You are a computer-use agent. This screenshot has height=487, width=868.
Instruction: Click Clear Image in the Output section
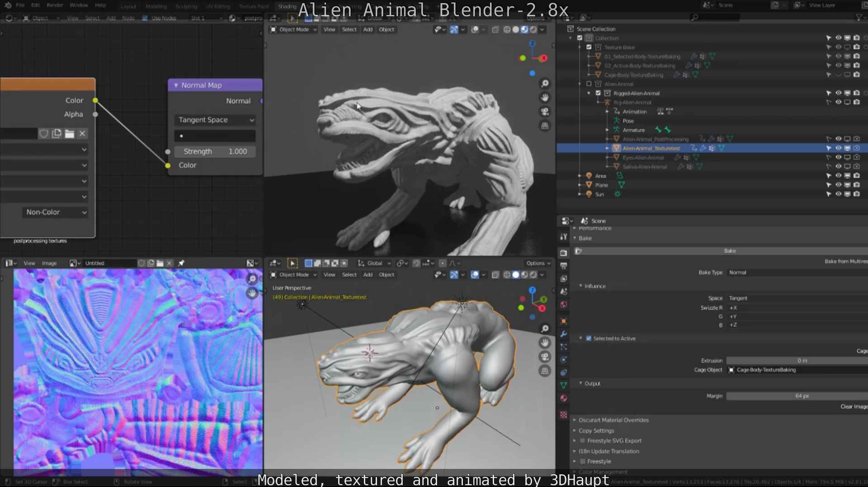(854, 406)
